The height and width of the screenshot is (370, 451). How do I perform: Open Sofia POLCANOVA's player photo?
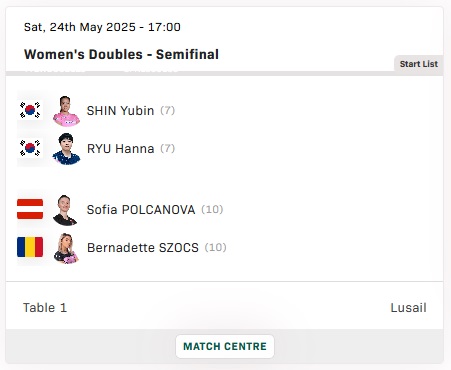click(65, 210)
